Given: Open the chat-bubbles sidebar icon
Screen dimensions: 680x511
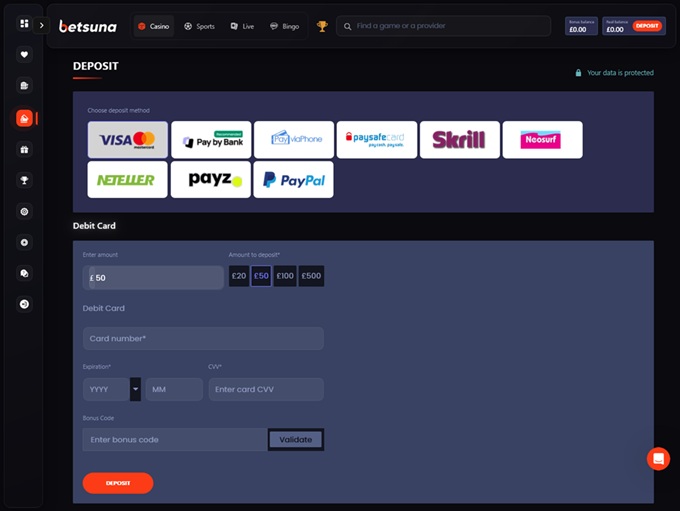Looking at the screenshot, I should pos(24,273).
